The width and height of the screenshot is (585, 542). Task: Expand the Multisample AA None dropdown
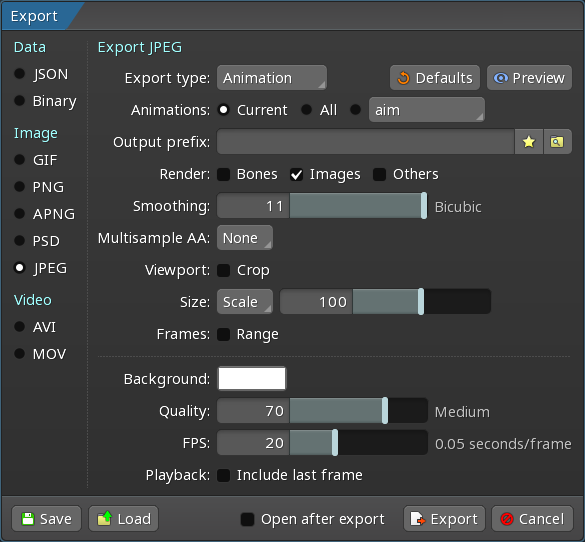pos(245,238)
